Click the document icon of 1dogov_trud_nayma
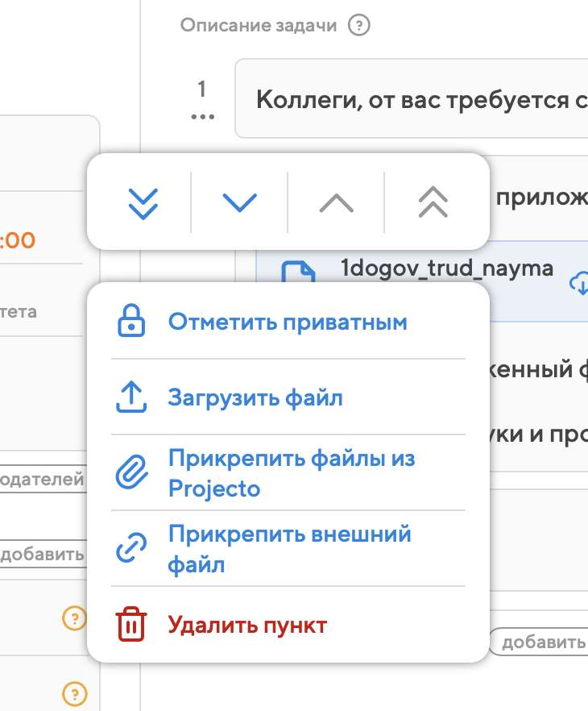588x711 pixels. 298,272
